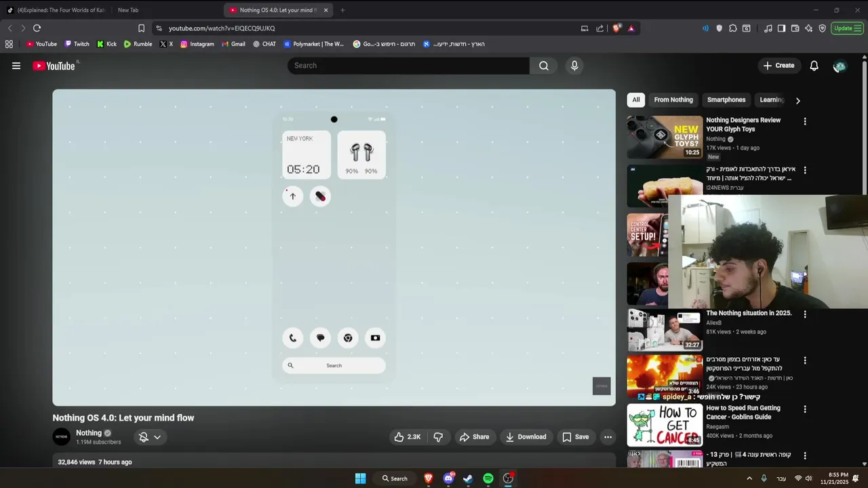Switch to the Explained Four Worlds tab
This screenshot has height=488, width=868.
point(56,10)
